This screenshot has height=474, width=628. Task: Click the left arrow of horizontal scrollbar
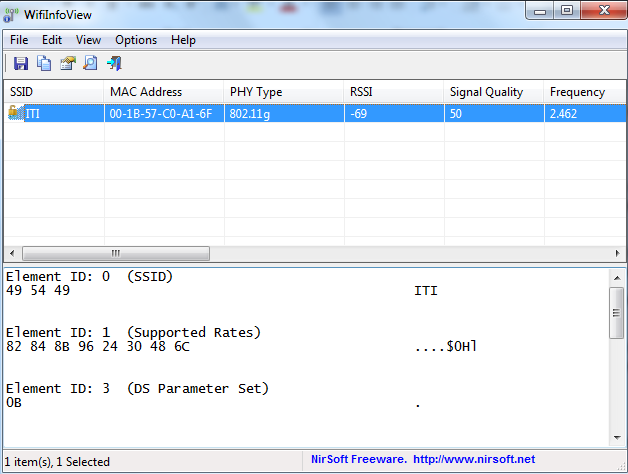point(12,253)
